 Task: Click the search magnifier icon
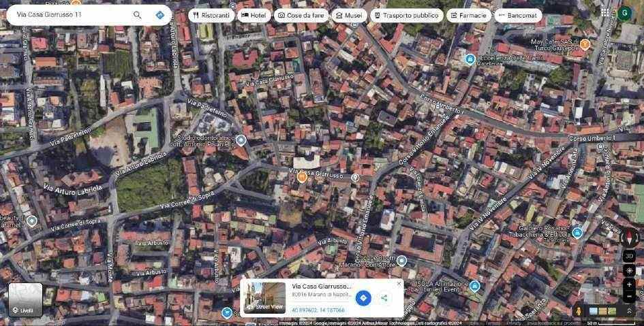point(138,14)
